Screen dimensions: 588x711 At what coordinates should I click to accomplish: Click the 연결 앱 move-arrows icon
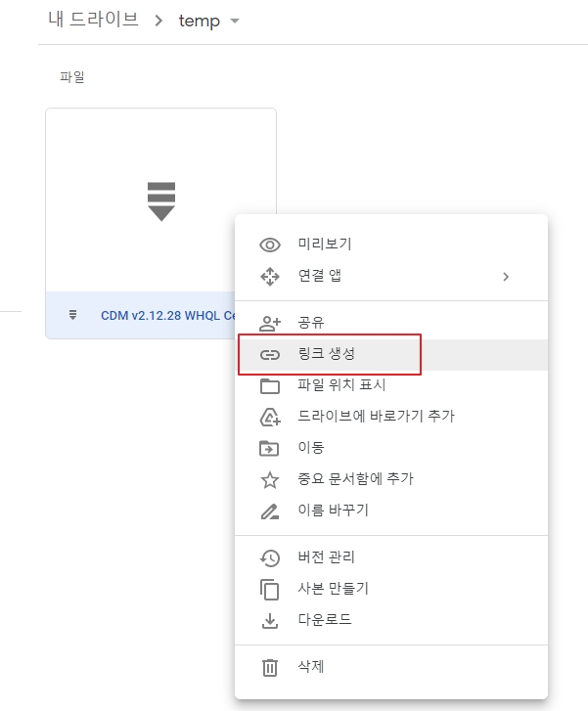(x=270, y=276)
